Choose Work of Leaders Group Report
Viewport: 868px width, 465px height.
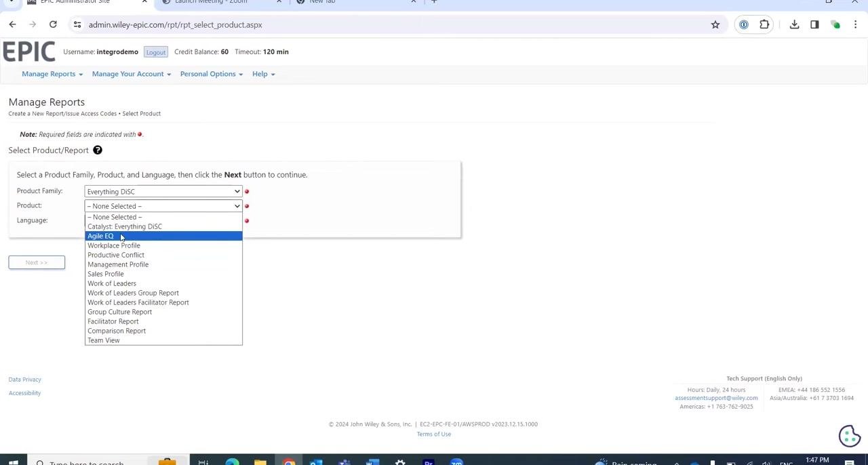(x=163, y=293)
